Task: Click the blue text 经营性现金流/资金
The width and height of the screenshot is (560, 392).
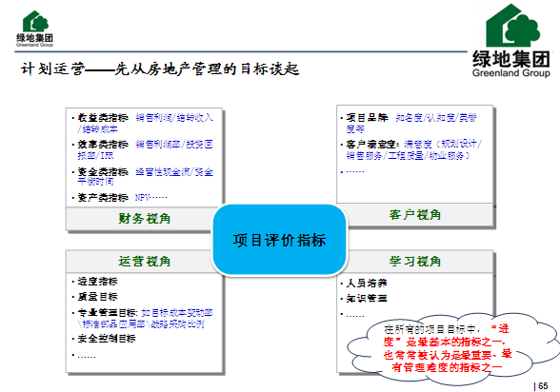Action: (x=174, y=172)
